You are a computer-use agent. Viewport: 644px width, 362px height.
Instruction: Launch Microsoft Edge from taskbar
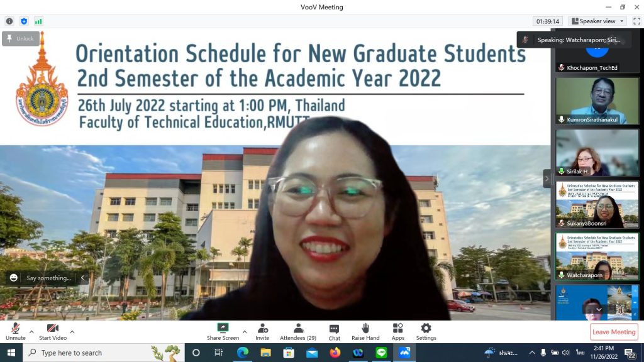coord(242,353)
